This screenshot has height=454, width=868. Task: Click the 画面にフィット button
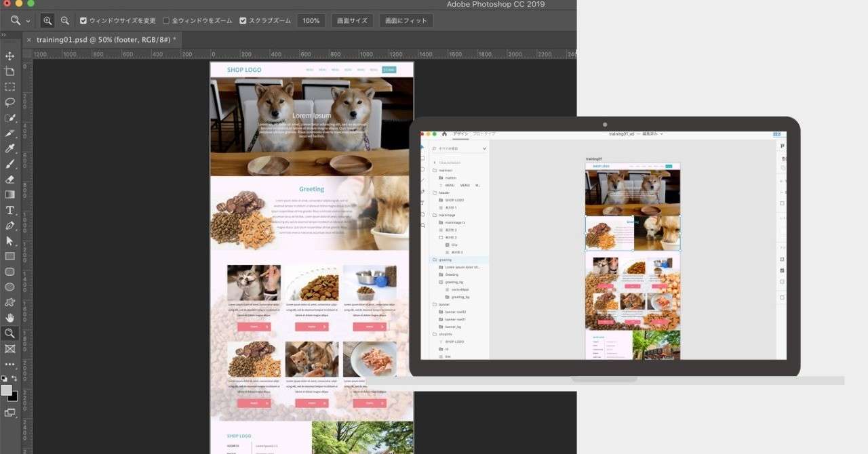[406, 21]
